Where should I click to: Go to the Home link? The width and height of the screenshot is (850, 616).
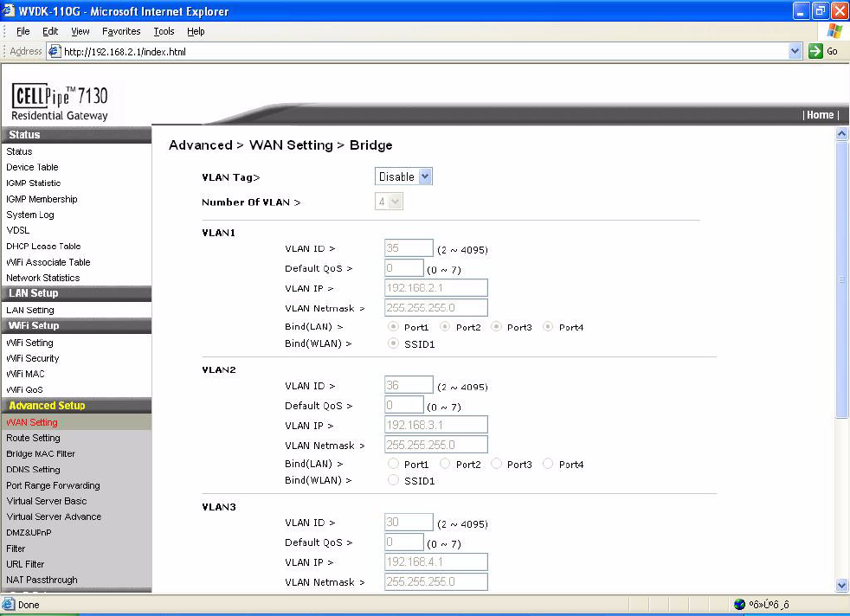(x=821, y=115)
